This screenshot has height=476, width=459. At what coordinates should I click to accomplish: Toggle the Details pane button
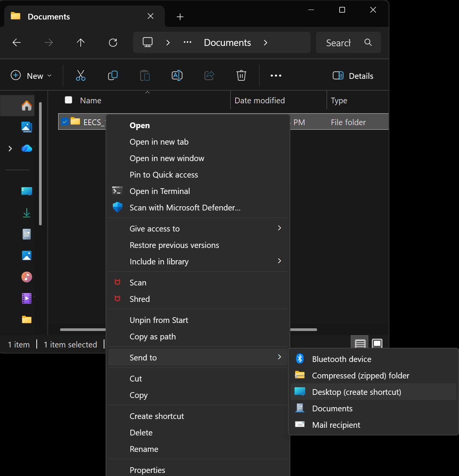353,76
